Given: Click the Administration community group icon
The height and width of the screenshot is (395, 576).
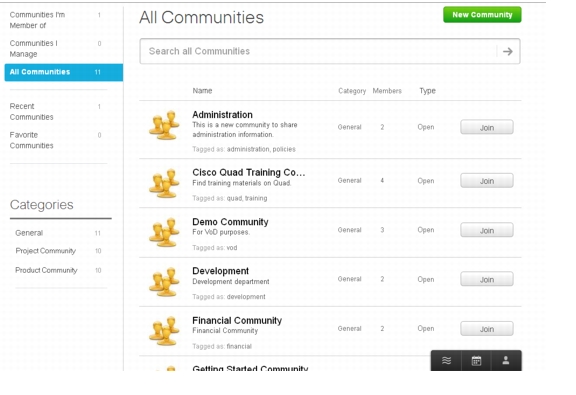Looking at the screenshot, I should (x=164, y=125).
